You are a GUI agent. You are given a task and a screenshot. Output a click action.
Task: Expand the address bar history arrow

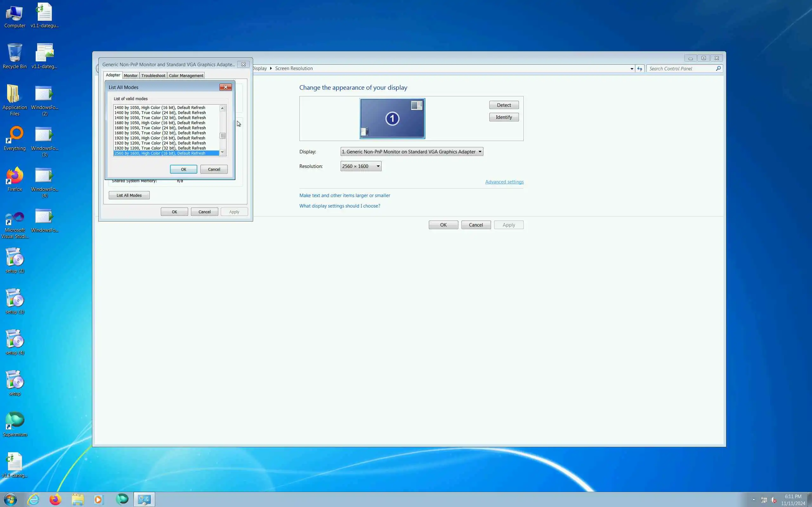(x=632, y=68)
